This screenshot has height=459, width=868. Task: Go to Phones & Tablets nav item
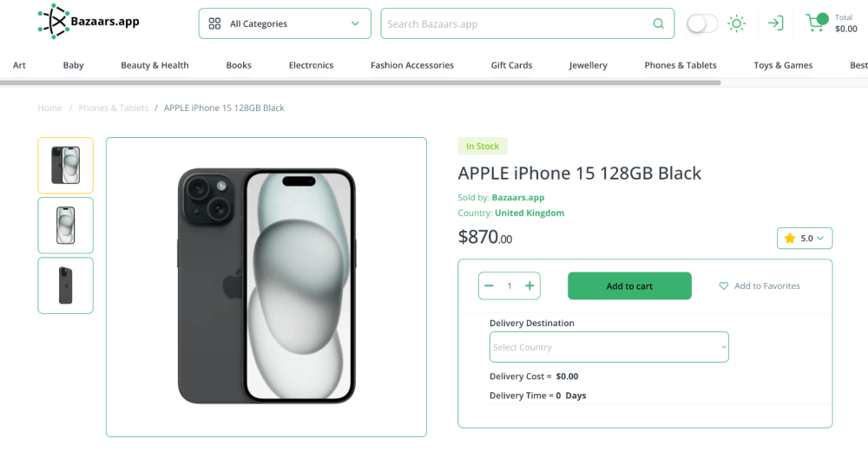tap(681, 65)
